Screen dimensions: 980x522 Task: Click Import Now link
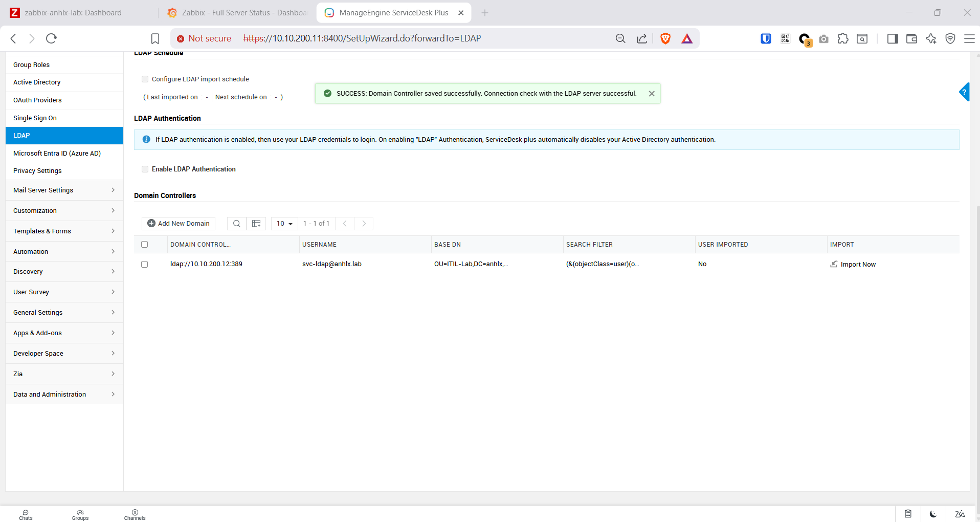(x=857, y=265)
